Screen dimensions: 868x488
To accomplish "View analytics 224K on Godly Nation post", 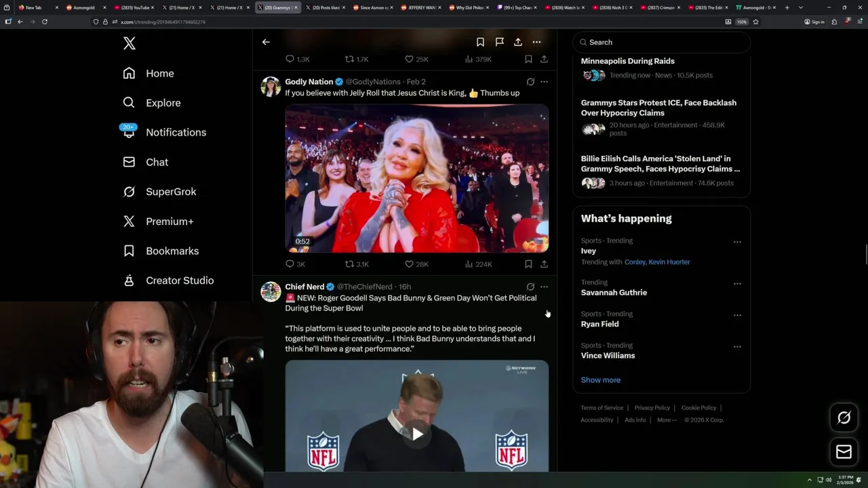I will point(478,264).
